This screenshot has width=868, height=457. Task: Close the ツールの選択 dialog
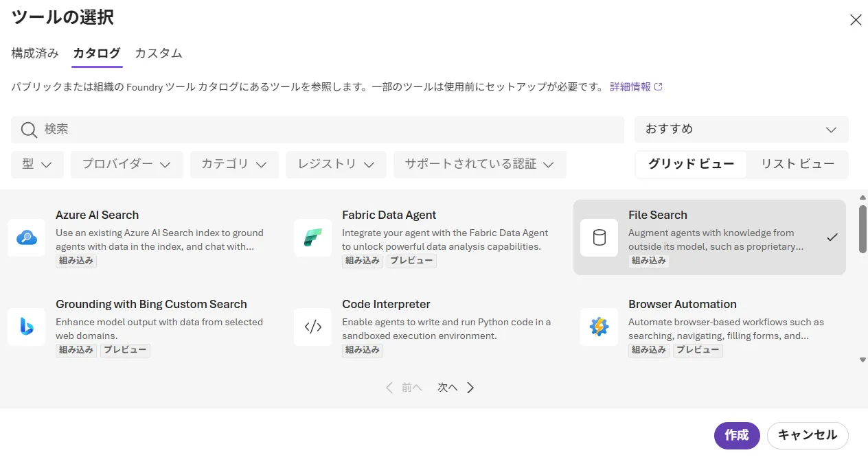856,20
